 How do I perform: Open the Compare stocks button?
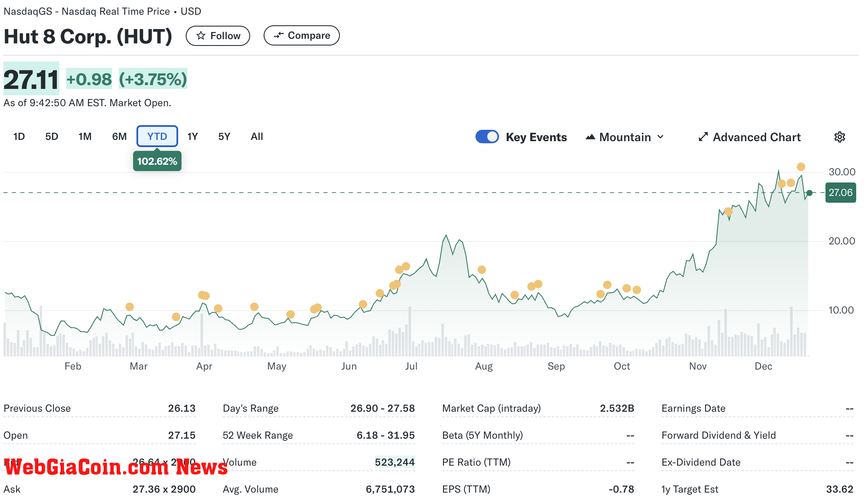point(302,35)
